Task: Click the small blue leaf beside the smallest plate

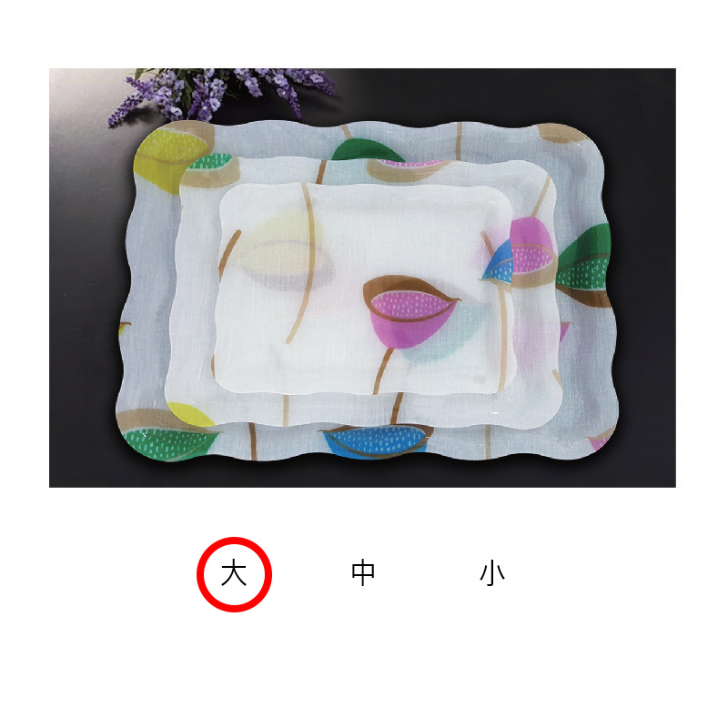Action: click(x=498, y=264)
